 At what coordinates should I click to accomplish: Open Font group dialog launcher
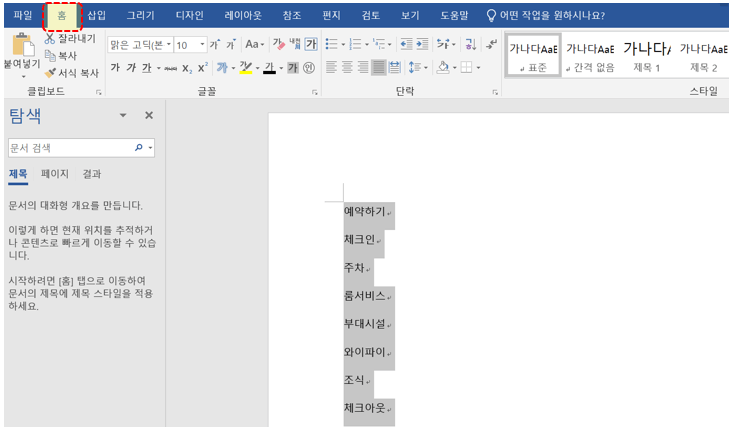click(x=315, y=93)
